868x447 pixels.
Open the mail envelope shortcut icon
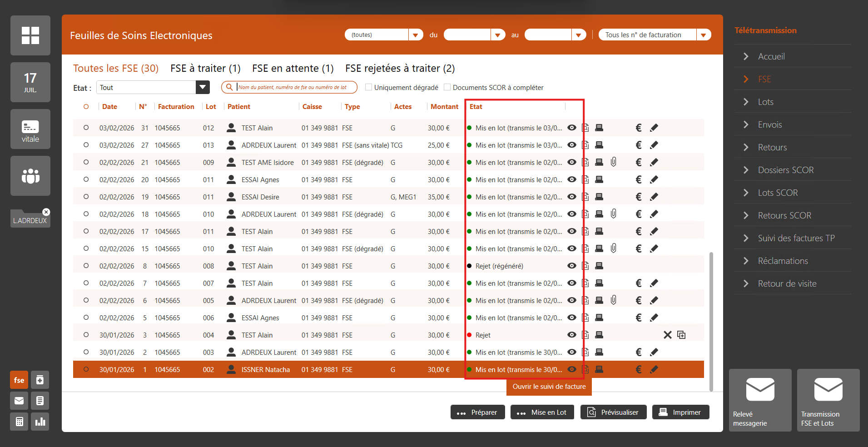point(19,401)
